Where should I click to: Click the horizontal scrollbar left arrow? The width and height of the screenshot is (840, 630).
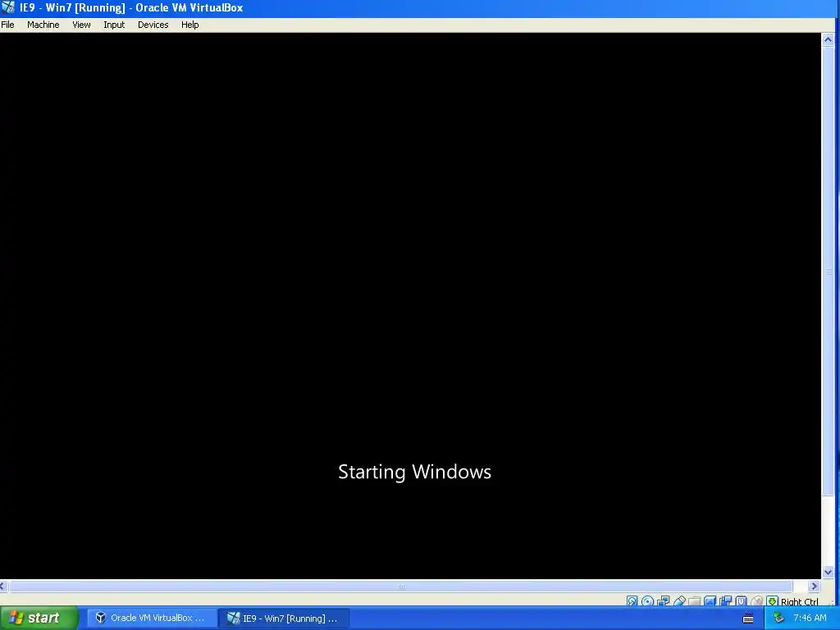click(x=3, y=586)
